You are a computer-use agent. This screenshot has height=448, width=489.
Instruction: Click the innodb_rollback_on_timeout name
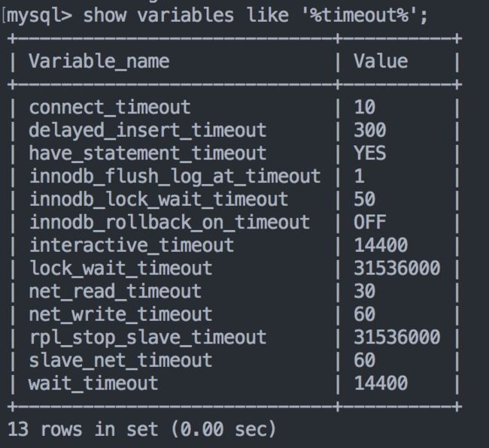coord(170,222)
